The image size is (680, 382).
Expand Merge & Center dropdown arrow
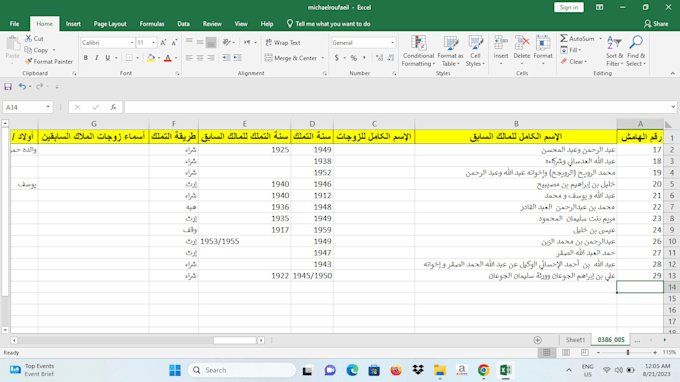pos(323,58)
